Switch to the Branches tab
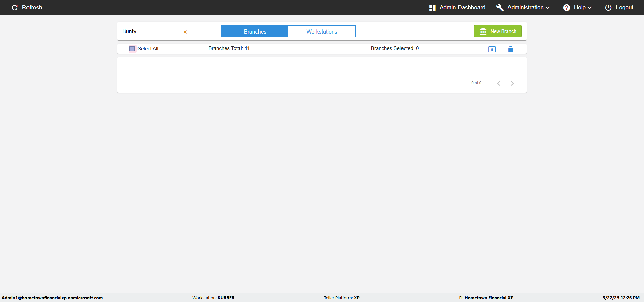The width and height of the screenshot is (644, 302). [x=255, y=32]
